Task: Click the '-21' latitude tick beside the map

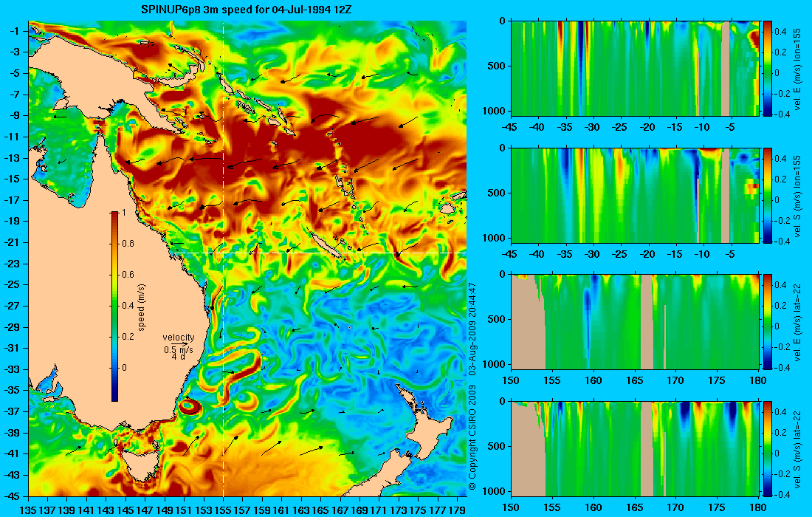Action: point(11,242)
